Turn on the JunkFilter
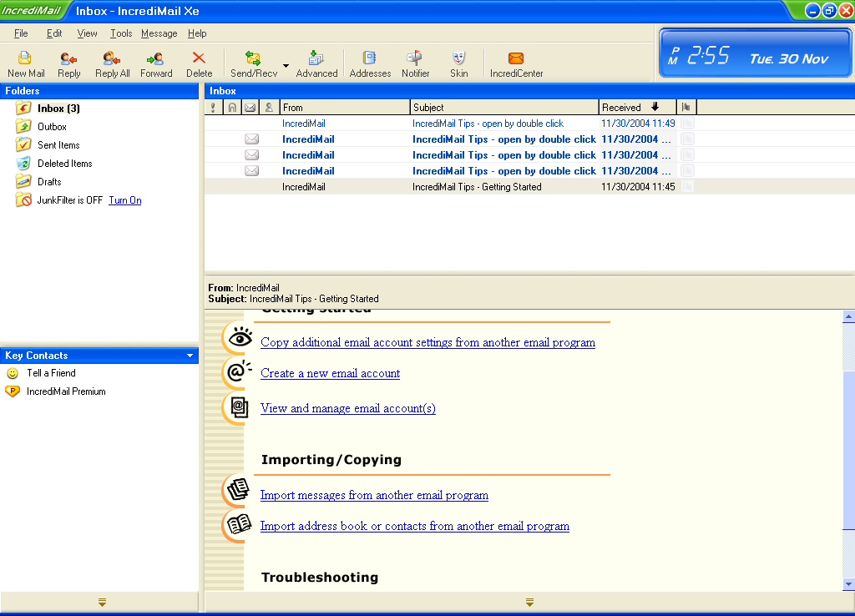Image resolution: width=855 pixels, height=616 pixels. [x=124, y=200]
